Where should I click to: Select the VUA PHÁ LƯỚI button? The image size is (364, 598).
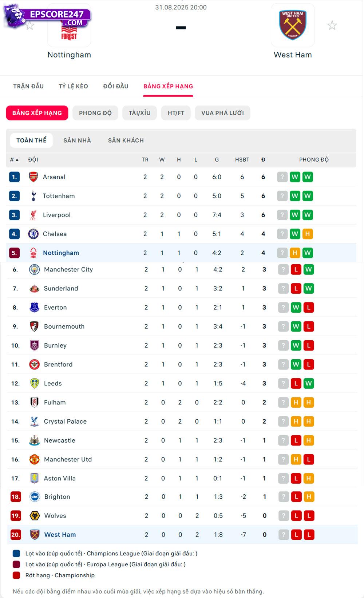222,113
